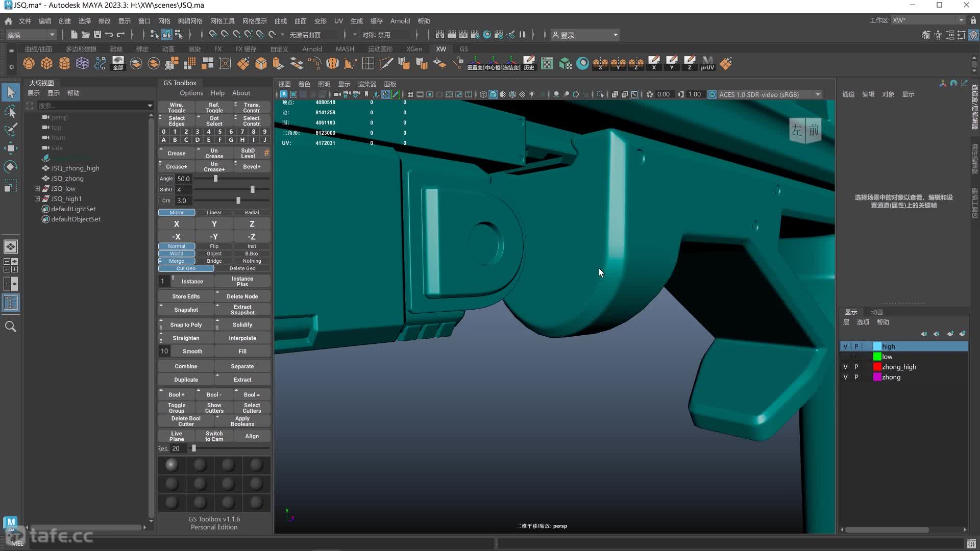Image resolution: width=980 pixels, height=551 pixels.
Task: Open the 登录 account dropdown
Action: pos(585,35)
